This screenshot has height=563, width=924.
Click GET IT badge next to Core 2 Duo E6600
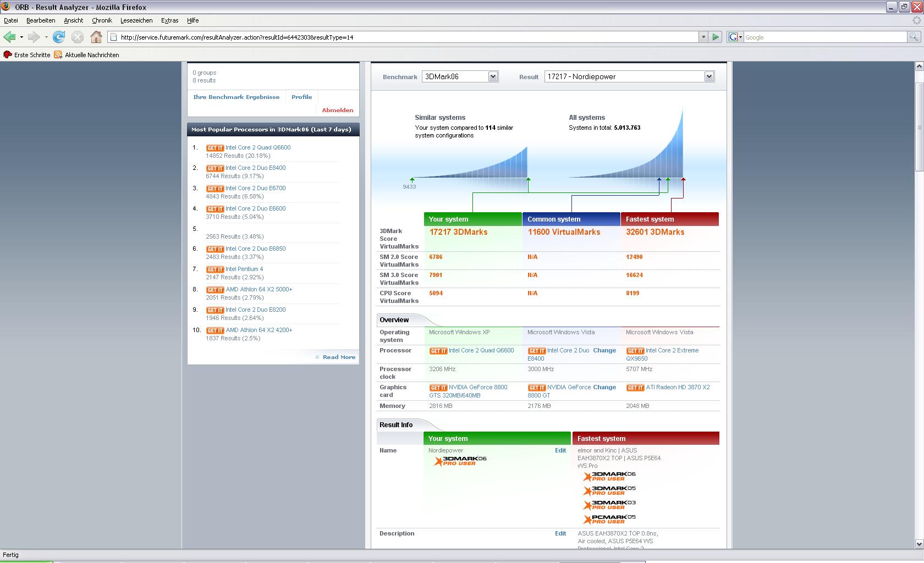coord(215,209)
